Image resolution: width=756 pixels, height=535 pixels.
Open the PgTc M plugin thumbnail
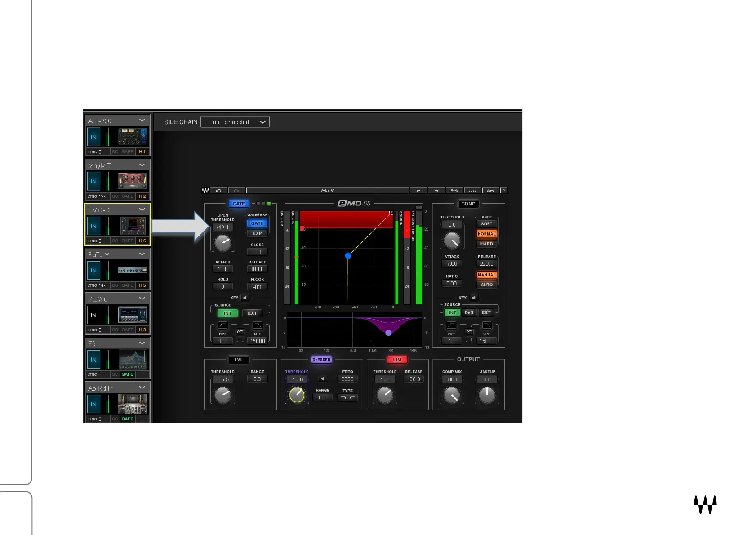132,270
